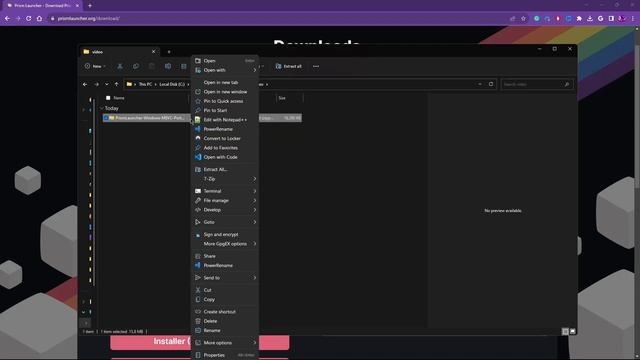This screenshot has height=360, width=640.
Task: Select Copy in the context menu
Action: (225, 299)
